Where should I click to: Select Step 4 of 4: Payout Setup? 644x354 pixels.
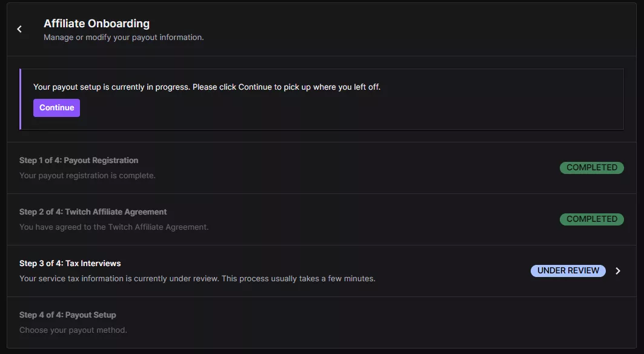pyautogui.click(x=68, y=315)
